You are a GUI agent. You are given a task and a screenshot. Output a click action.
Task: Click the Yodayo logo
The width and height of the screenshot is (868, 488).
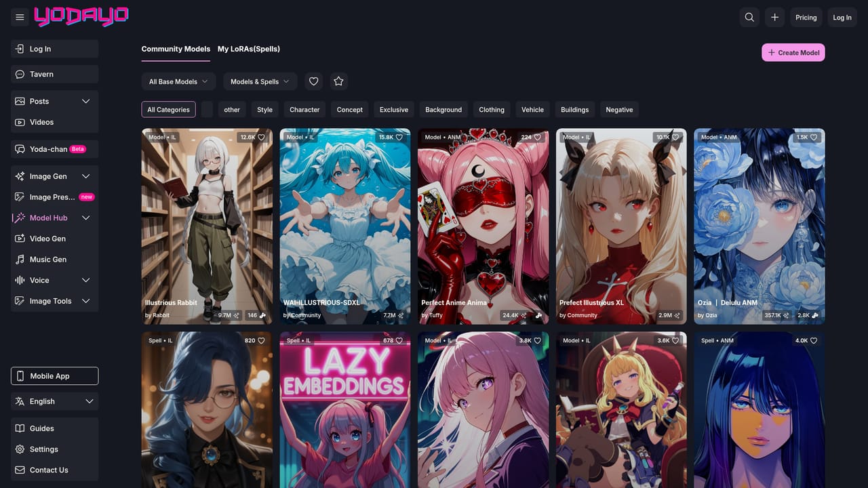(81, 16)
